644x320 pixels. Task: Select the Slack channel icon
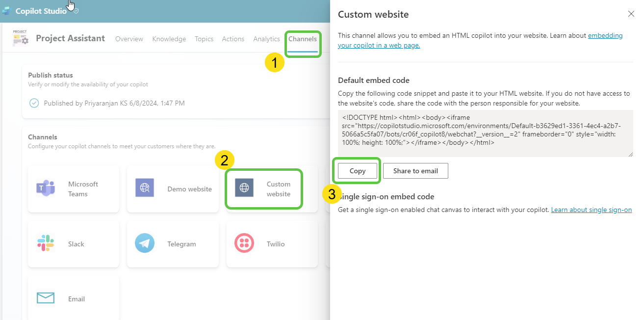pos(46,244)
